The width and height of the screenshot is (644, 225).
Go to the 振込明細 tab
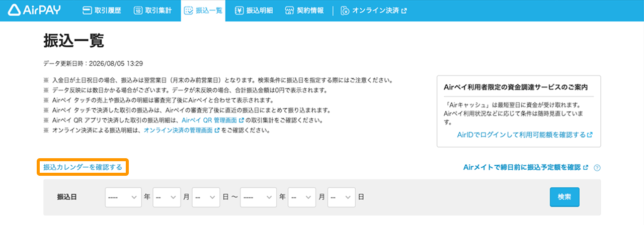[x=254, y=11]
